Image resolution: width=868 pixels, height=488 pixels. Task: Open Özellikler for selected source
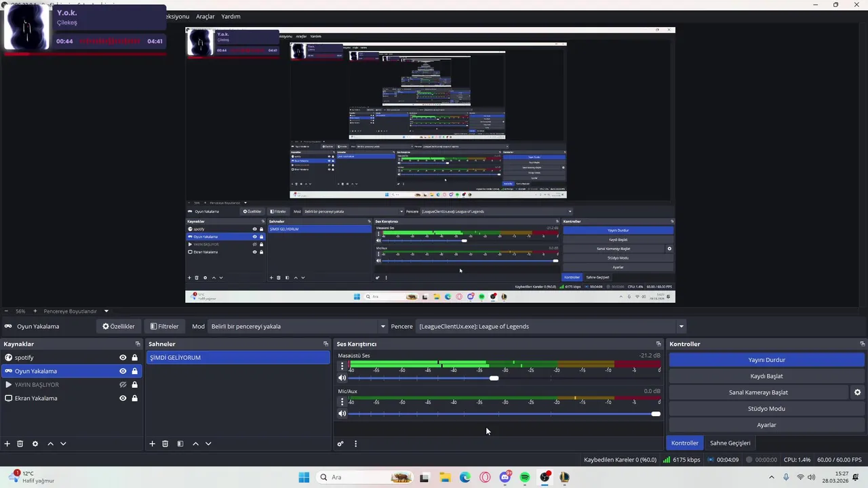(119, 327)
